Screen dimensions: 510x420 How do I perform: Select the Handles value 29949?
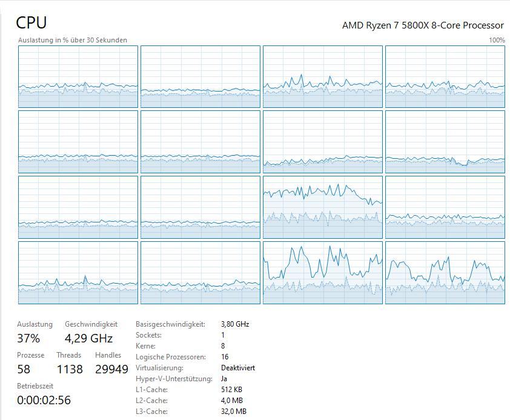(x=111, y=369)
